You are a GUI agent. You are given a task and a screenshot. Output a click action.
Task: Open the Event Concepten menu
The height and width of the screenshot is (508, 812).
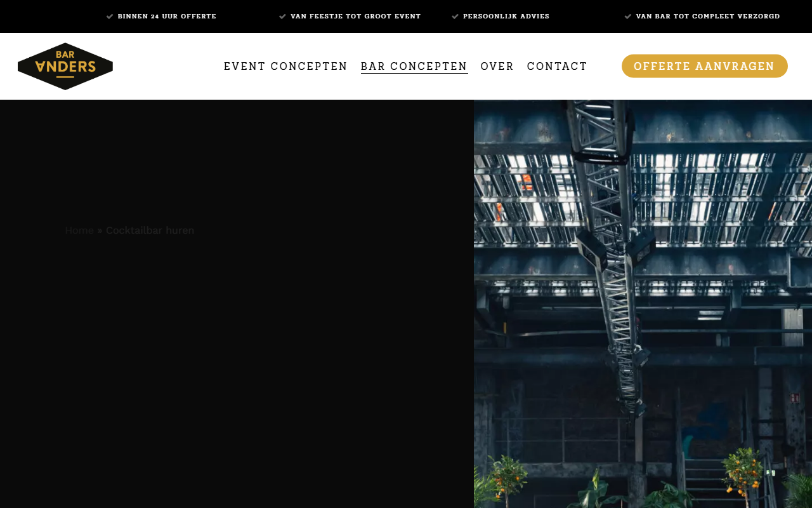tap(285, 66)
